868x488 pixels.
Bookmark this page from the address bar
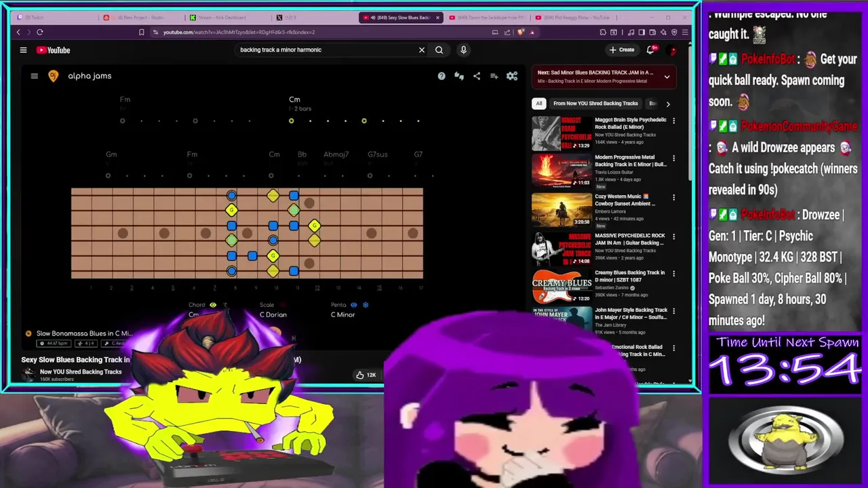pos(141,32)
